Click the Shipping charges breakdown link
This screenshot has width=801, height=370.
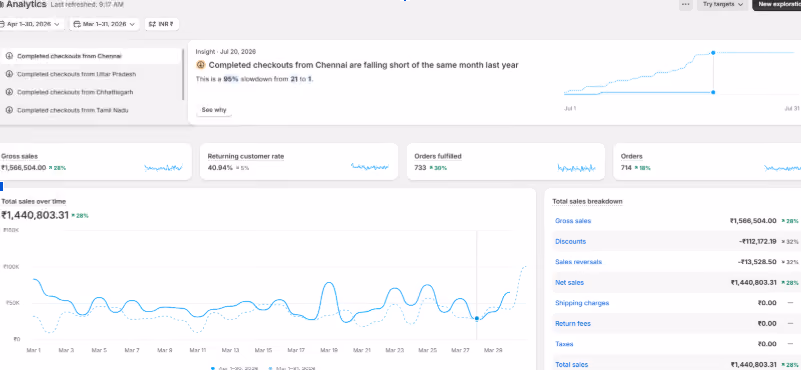582,303
